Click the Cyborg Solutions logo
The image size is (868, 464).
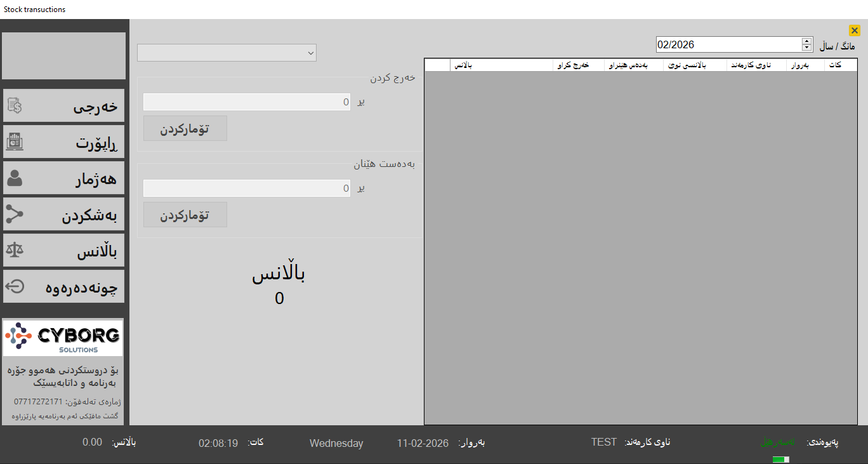click(x=63, y=338)
